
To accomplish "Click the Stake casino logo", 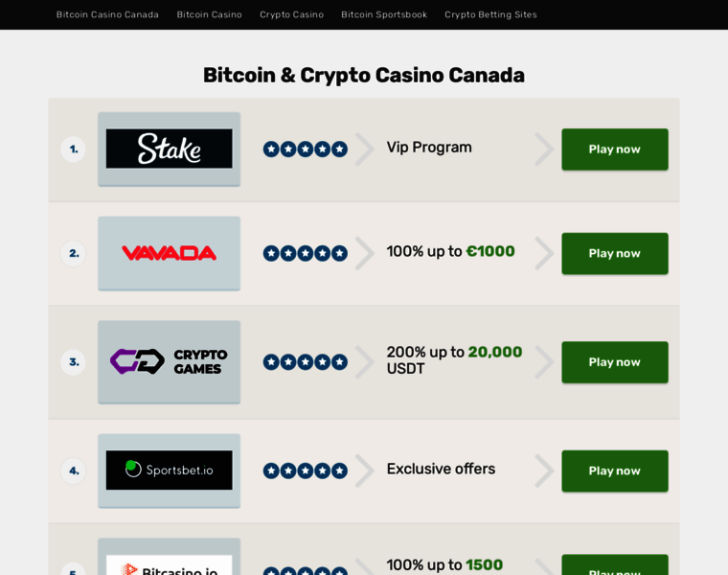I will pyautogui.click(x=169, y=149).
